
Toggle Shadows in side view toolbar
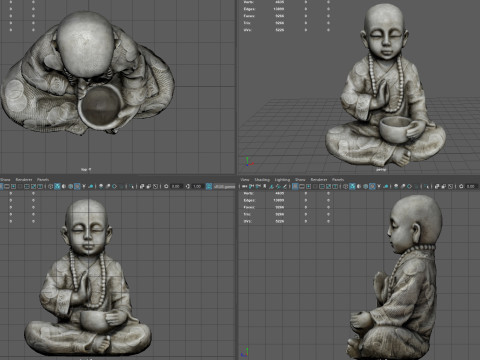[x=386, y=186]
